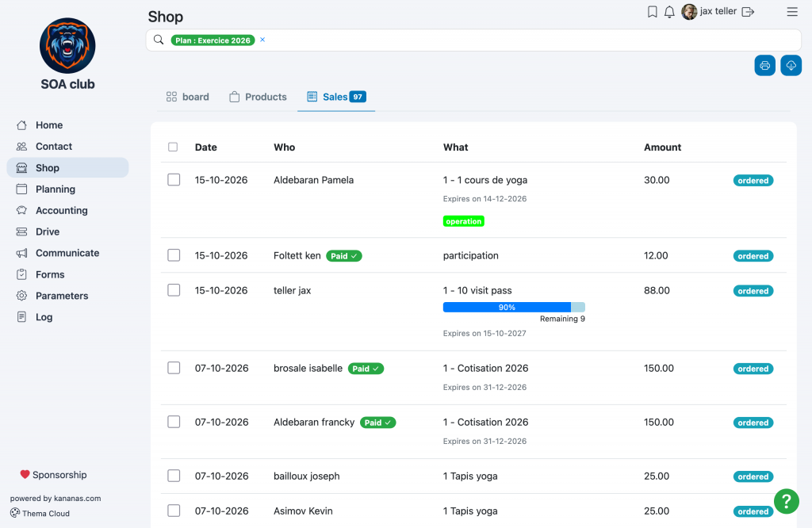812x528 pixels.
Task: Click the powered by kananas.com link
Action: [x=56, y=499]
